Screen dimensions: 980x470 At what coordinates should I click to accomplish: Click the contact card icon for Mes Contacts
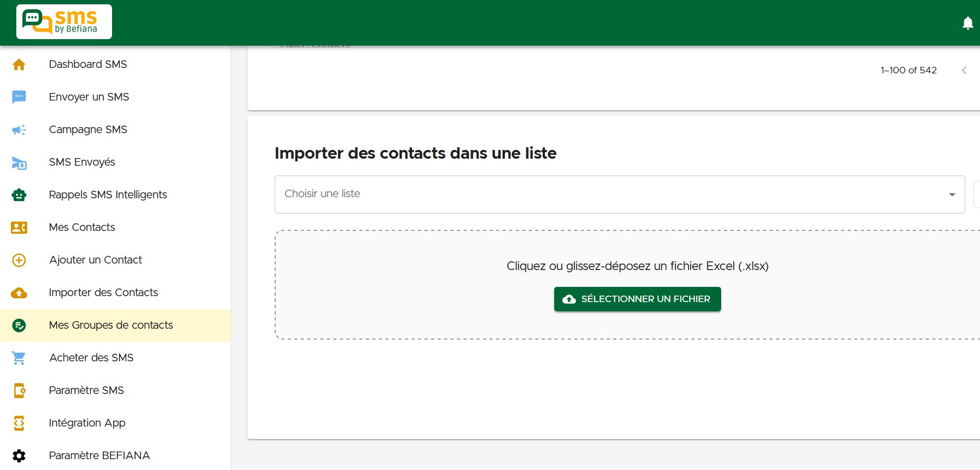(19, 228)
